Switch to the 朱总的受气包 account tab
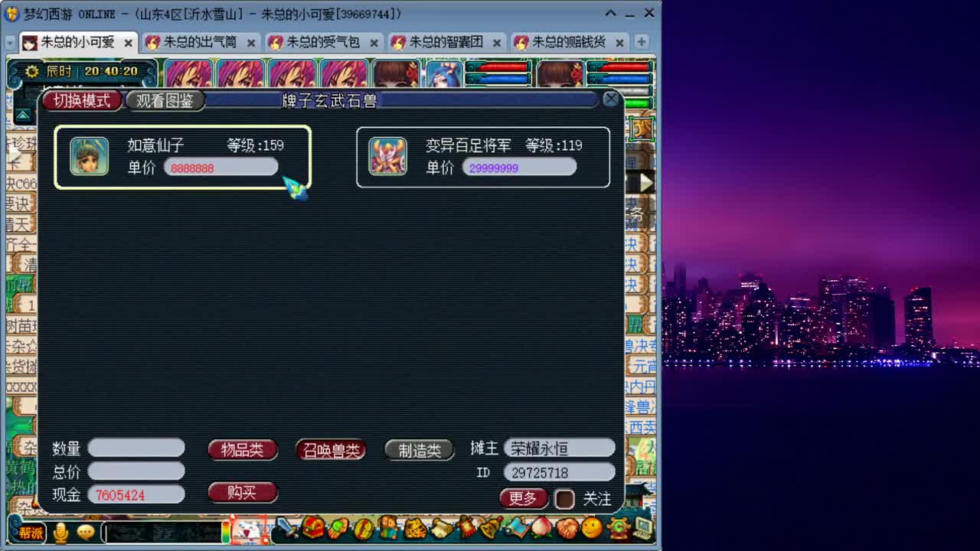The width and height of the screenshot is (980, 551). 322,42
